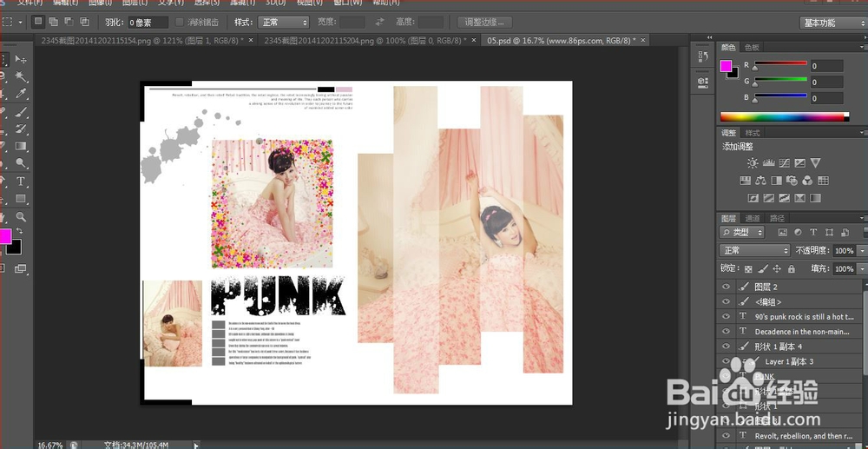Screen dimensions: 868x449
Task: Open the fill slider arrow
Action: [861, 268]
